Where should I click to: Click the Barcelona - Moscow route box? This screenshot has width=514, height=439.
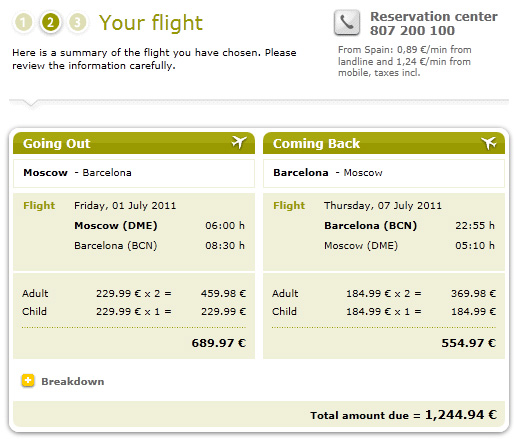click(384, 173)
